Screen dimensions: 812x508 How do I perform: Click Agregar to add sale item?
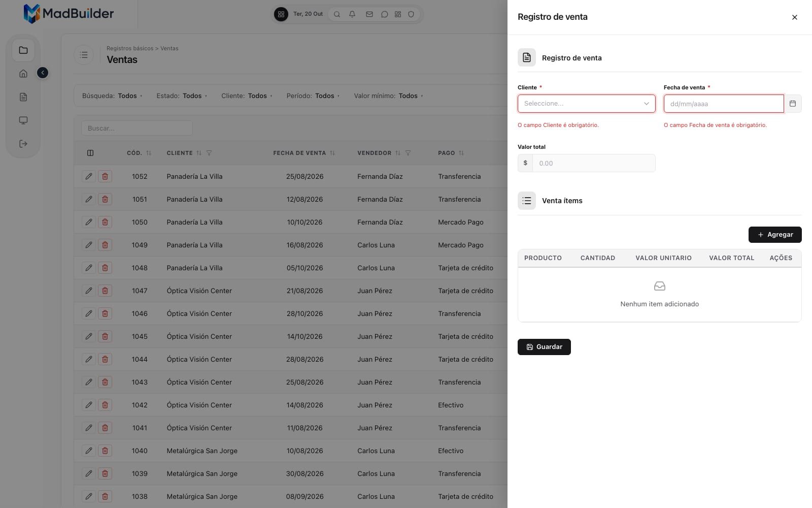775,235
